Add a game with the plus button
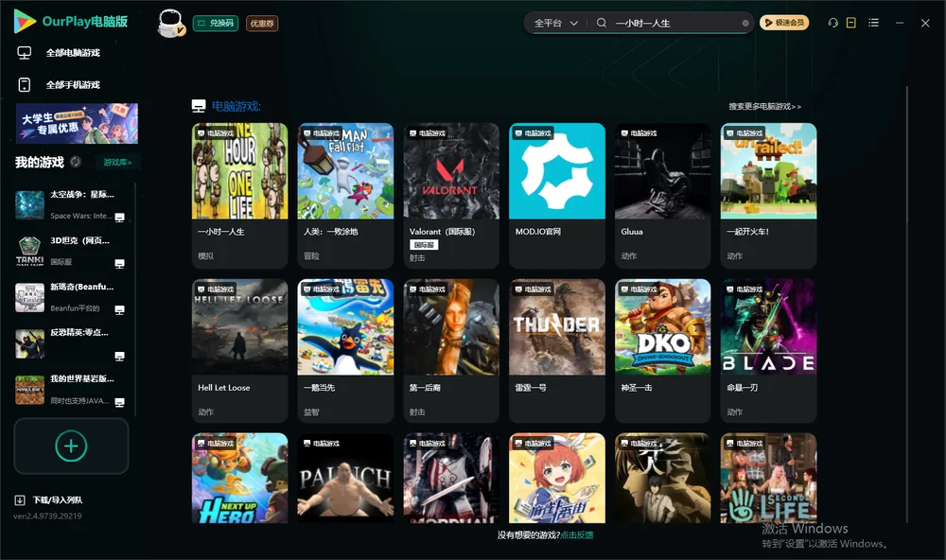This screenshot has height=560, width=946. pos(71,446)
